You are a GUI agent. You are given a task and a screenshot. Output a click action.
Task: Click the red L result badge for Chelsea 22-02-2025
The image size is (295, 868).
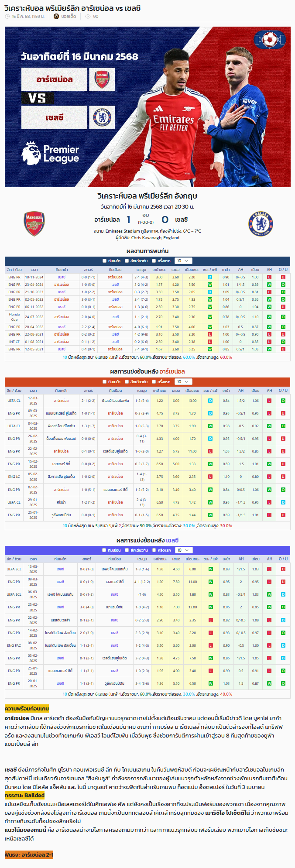point(210,620)
